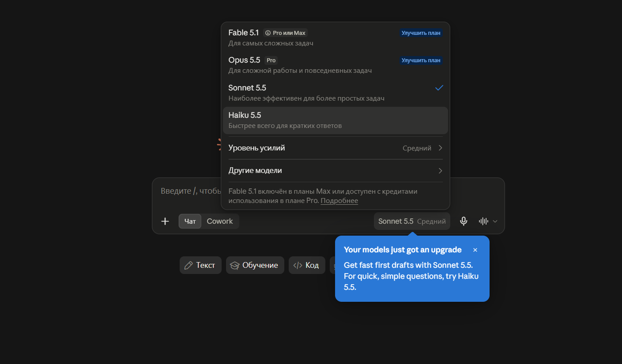The image size is (622, 364).
Task: Select the Код suggestion chip
Action: (307, 265)
